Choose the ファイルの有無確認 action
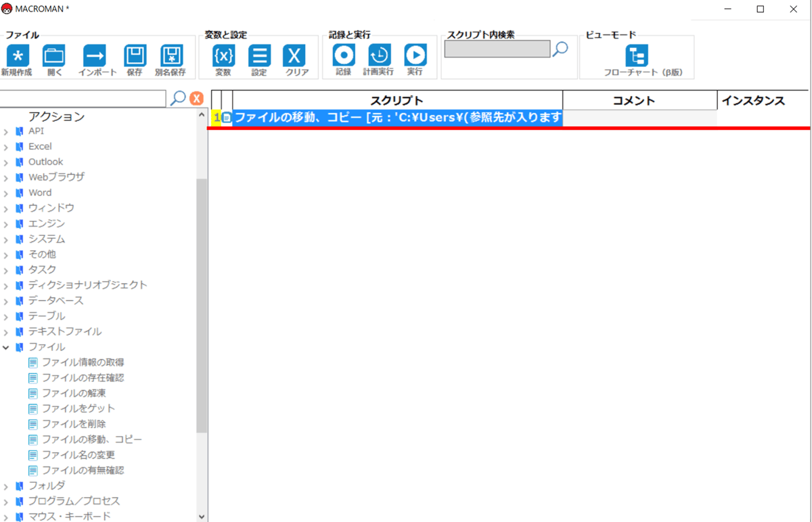Screen dimensions: 812x522 [83, 470]
